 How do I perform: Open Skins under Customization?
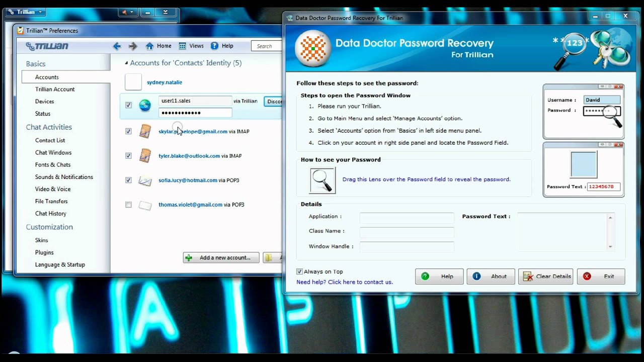[42, 240]
